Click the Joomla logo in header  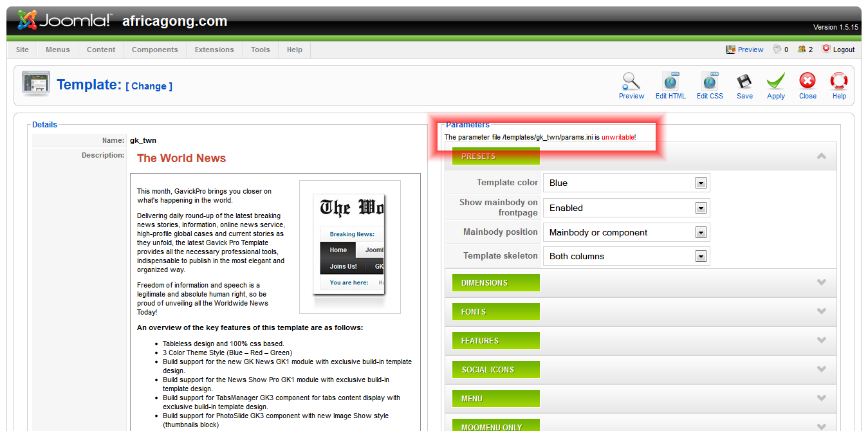(x=63, y=21)
